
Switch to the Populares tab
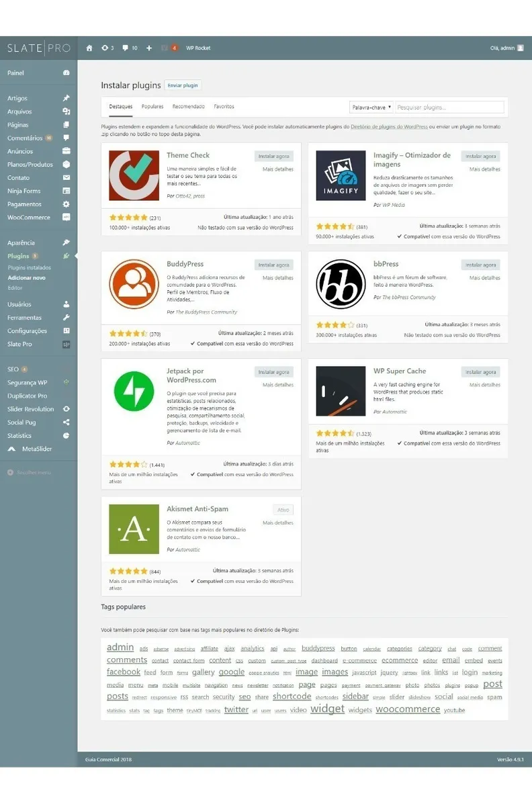(x=152, y=107)
